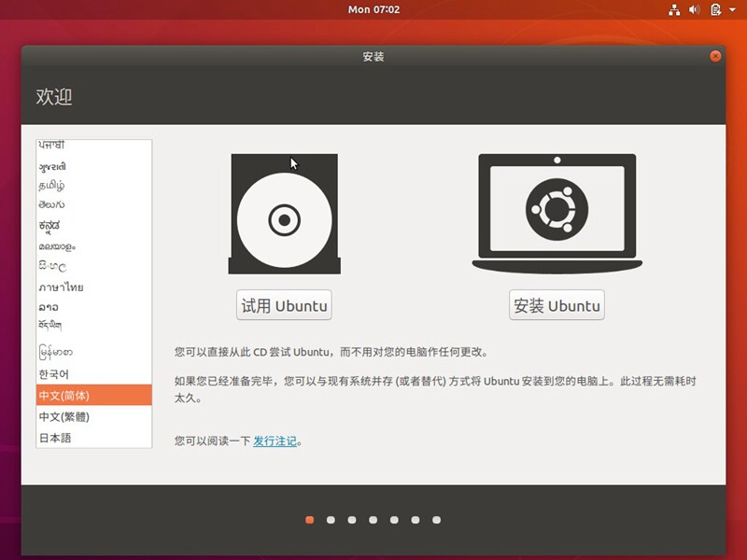The width and height of the screenshot is (747, 560).
Task: Click the last progress step dot
Action: pyautogui.click(x=436, y=520)
